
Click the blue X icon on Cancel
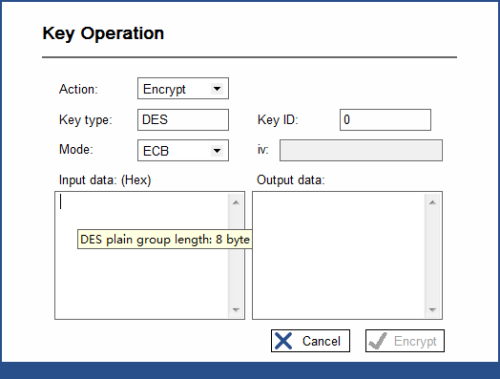tap(283, 341)
